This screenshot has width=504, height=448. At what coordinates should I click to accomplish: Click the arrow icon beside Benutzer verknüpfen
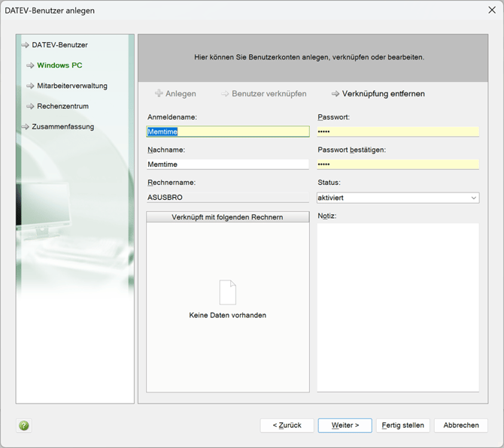click(x=225, y=94)
